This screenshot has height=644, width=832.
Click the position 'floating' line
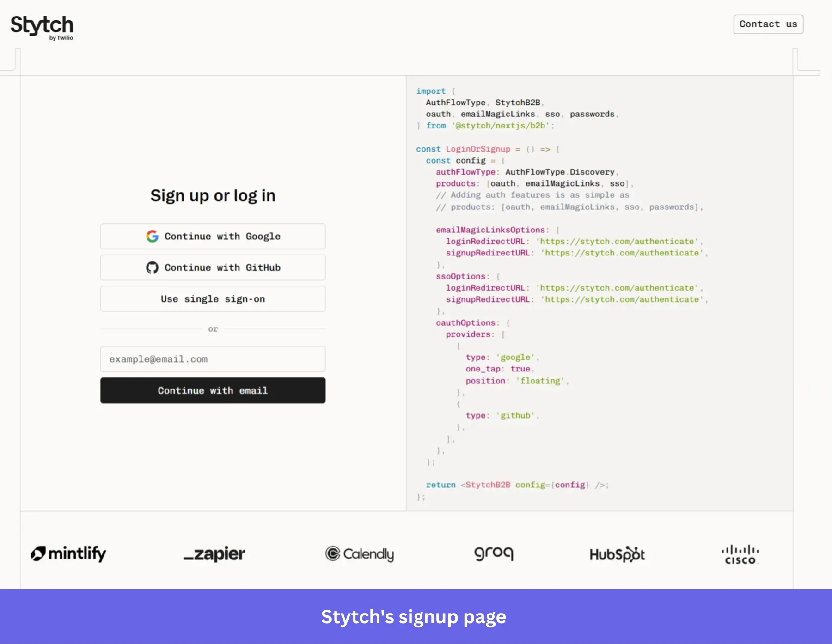517,381
